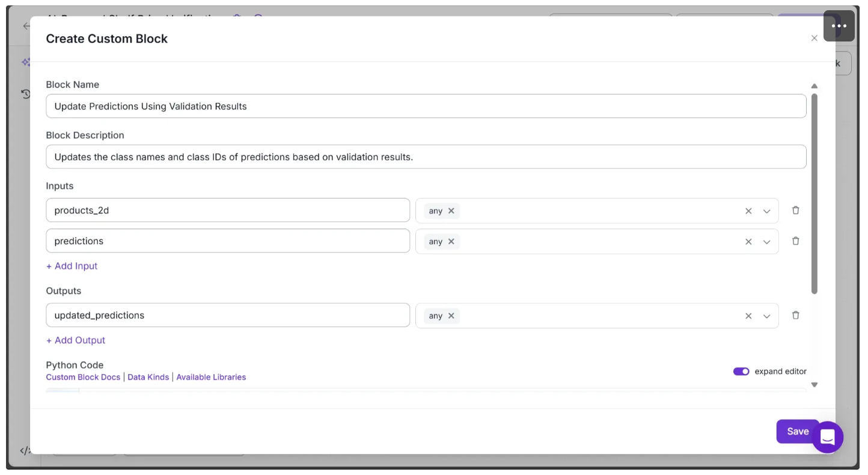Viewport: 868px width, 475px height.
Task: Open the Data Kinds link
Action: [148, 377]
